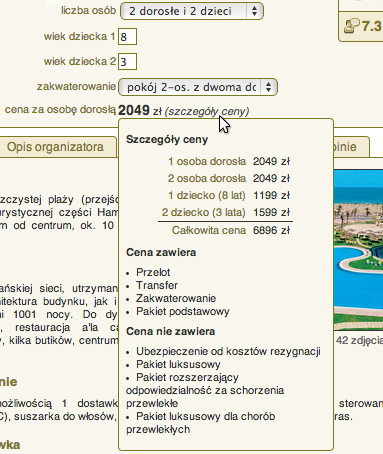Click the 'wiek dziecka 1' age field
Viewport: 383px width, 454px height.
pyautogui.click(x=127, y=36)
